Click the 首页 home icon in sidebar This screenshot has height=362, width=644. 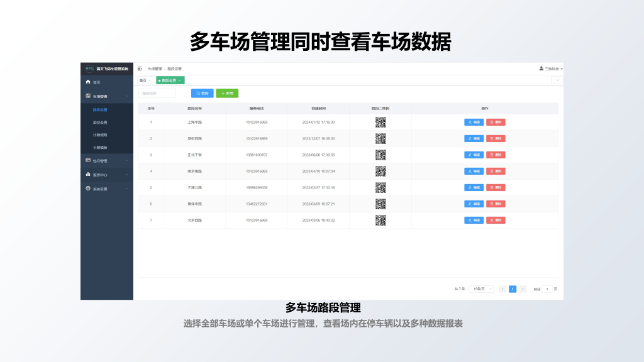(x=88, y=82)
